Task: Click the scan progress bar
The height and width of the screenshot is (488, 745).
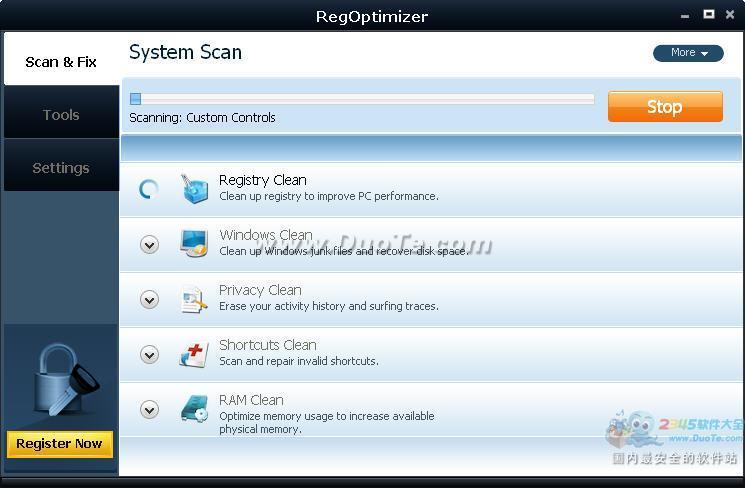Action: tap(362, 99)
